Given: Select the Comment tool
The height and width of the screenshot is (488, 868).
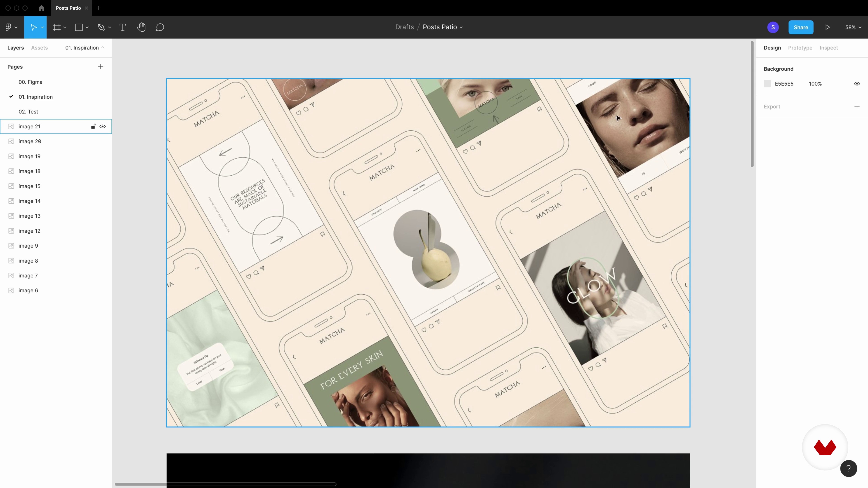Looking at the screenshot, I should (160, 27).
